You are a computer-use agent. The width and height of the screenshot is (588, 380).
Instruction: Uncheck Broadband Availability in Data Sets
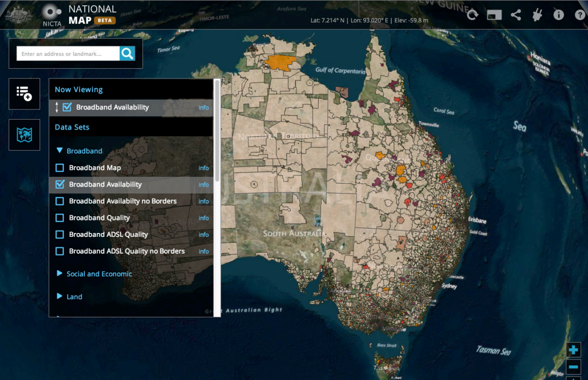click(x=60, y=184)
